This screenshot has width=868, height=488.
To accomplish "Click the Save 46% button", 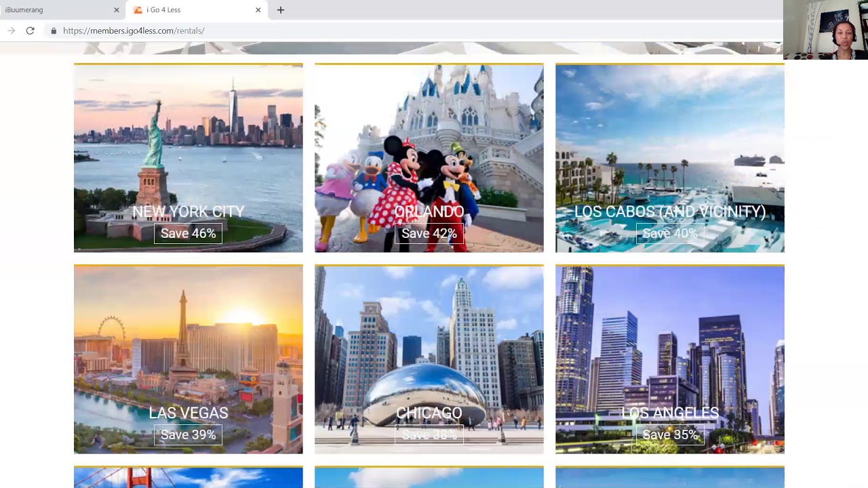I will [189, 233].
